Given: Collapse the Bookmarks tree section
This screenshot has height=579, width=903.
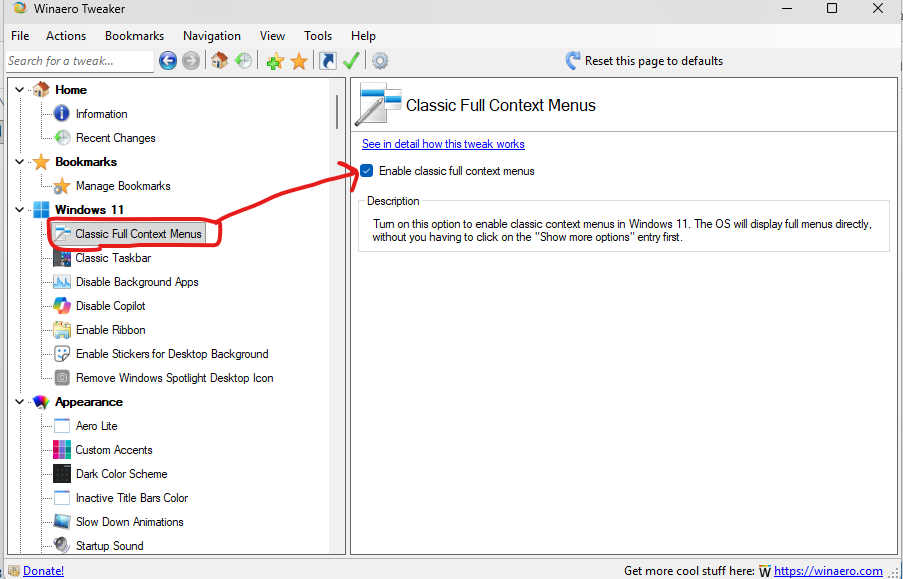Looking at the screenshot, I should (x=20, y=162).
